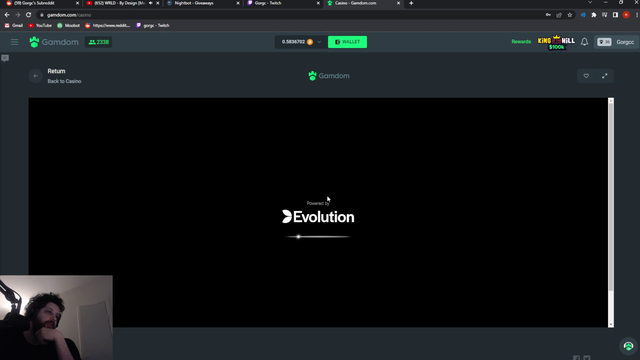Bookmark this page with star icon
This screenshot has height=360, width=640.
(570, 15)
